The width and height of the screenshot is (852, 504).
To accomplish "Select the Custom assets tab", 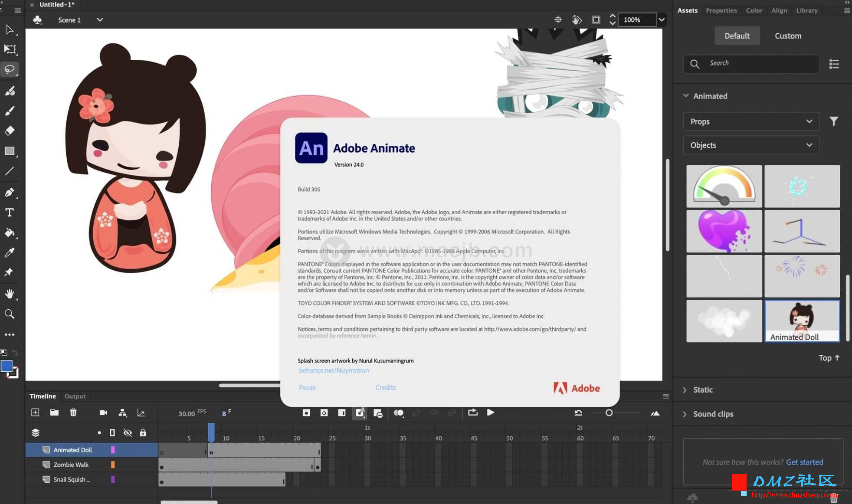I will 788,36.
